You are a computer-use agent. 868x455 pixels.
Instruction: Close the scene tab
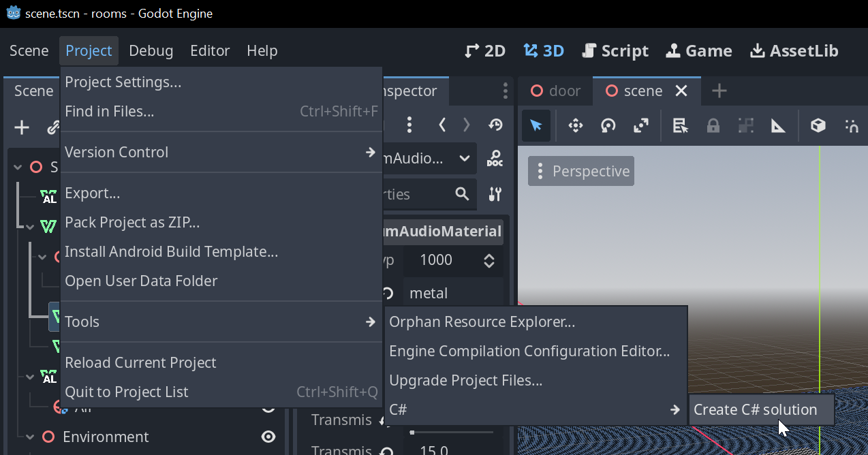coord(681,91)
